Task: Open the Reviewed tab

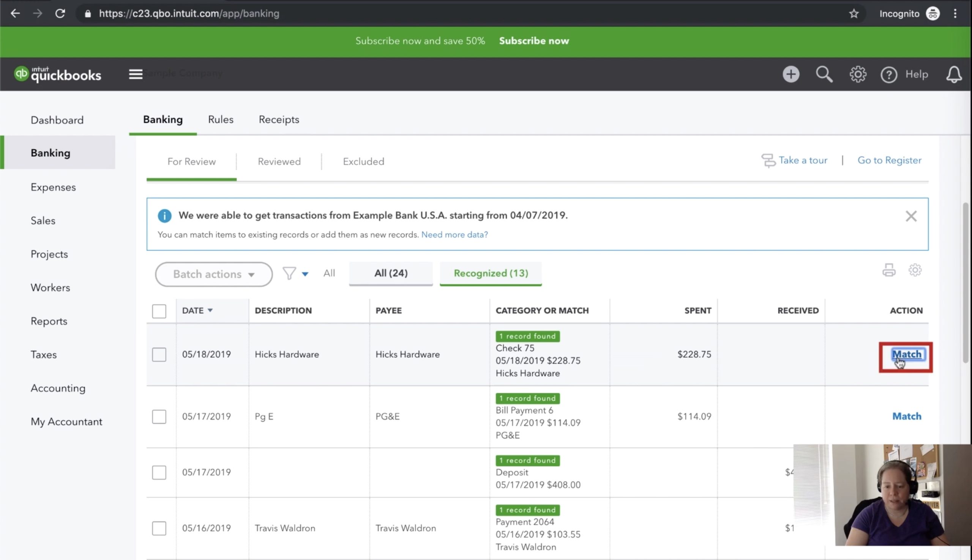Action: pyautogui.click(x=279, y=162)
